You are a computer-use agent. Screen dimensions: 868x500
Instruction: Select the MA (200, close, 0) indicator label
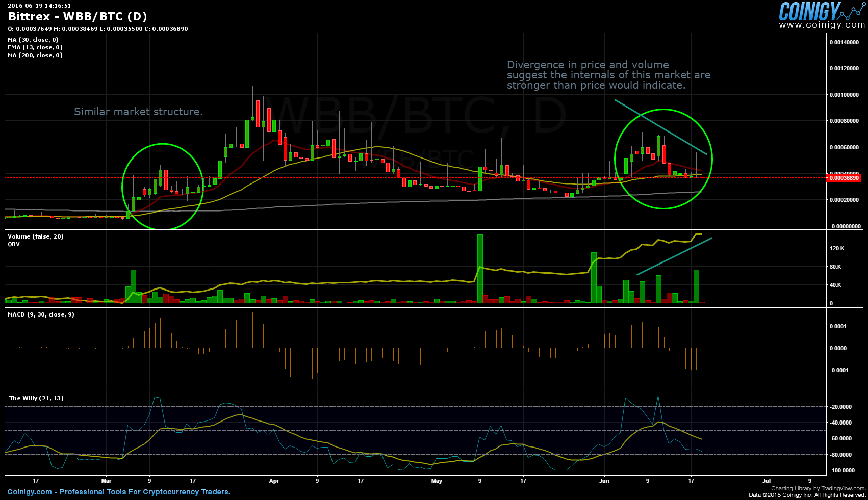(35, 55)
